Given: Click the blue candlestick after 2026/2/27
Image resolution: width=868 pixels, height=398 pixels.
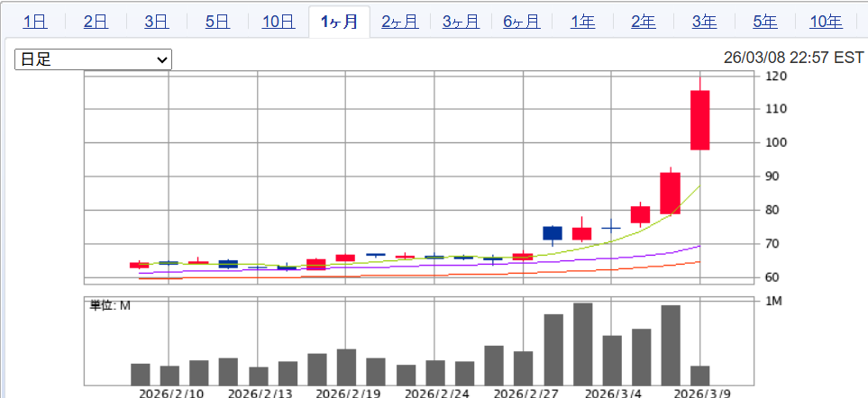Looking at the screenshot, I should point(553,233).
